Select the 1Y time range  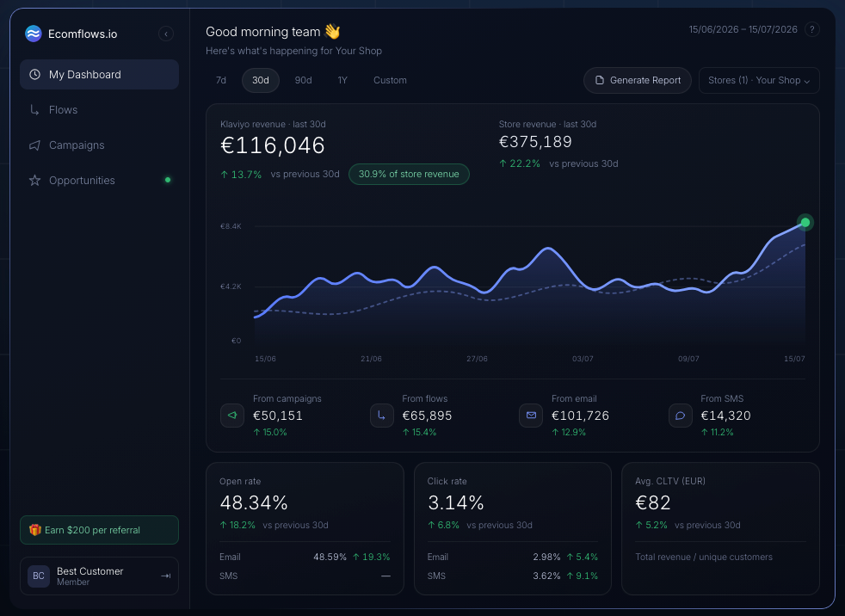342,80
